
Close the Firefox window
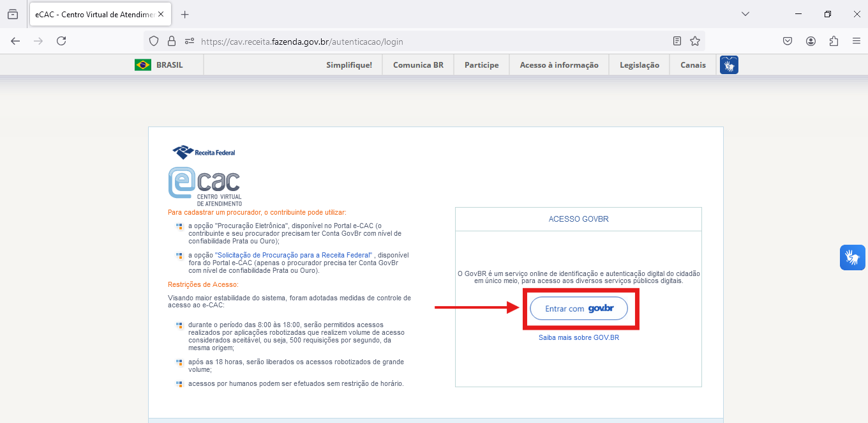(856, 14)
